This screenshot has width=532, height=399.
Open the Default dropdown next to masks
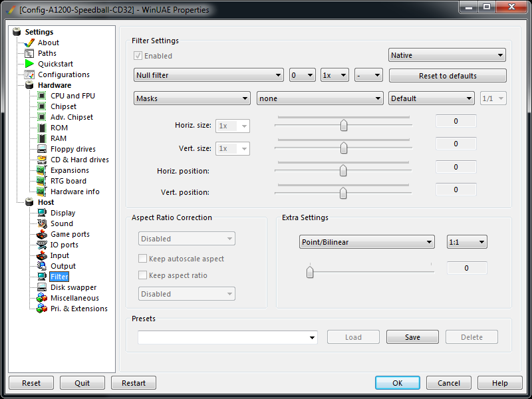coord(431,98)
